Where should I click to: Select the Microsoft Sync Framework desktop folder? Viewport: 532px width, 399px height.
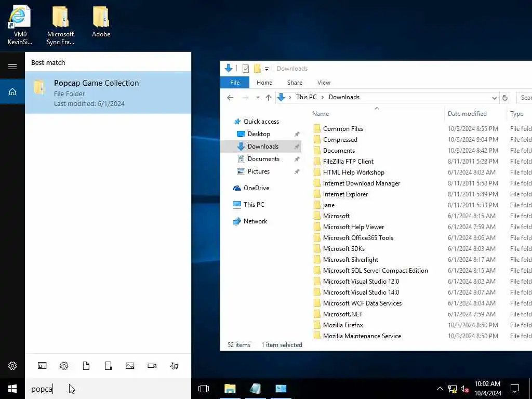(x=60, y=25)
